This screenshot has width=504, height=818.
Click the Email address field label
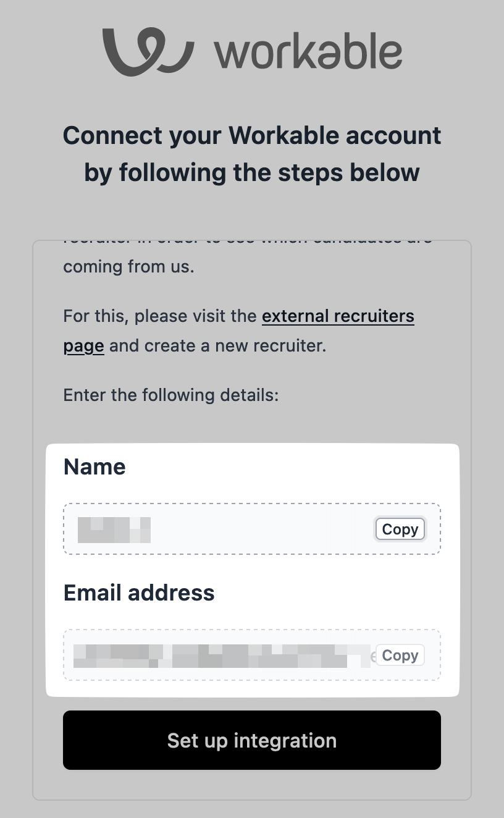pos(139,593)
